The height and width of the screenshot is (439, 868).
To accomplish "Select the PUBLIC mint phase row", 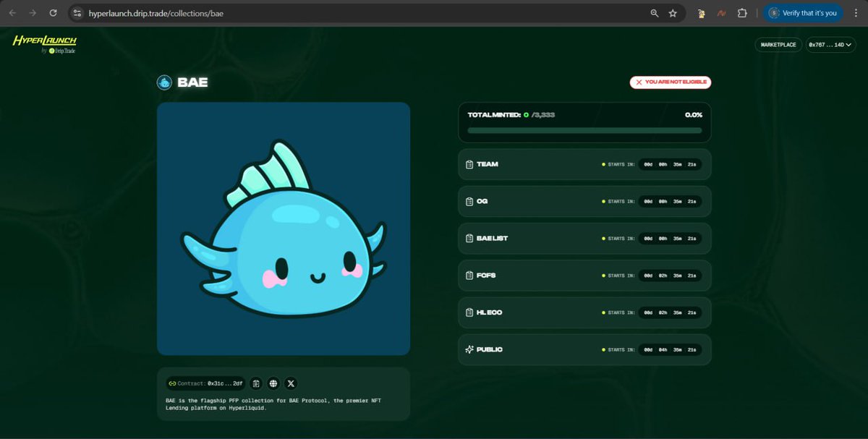I will pyautogui.click(x=584, y=349).
